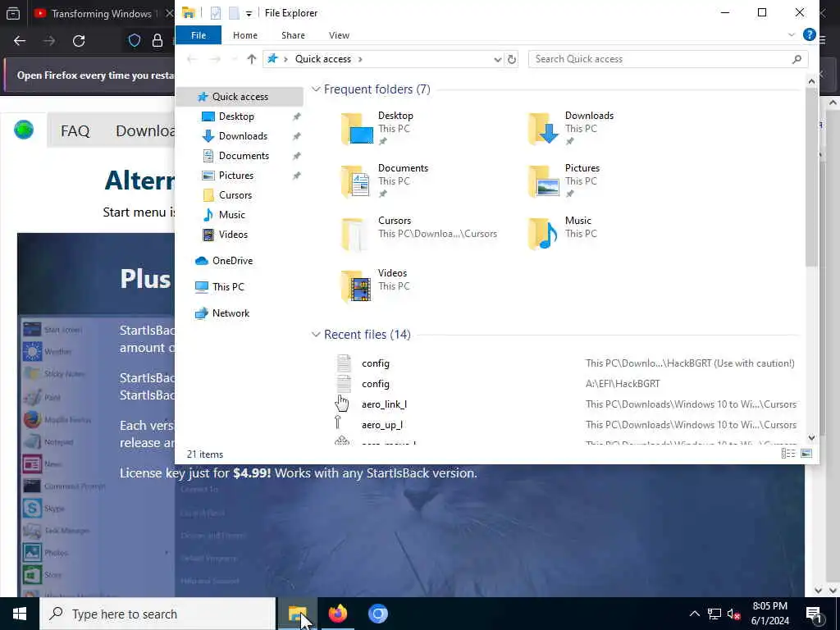Select Cursors in the navigation pane
The image size is (840, 630).
pos(235,195)
